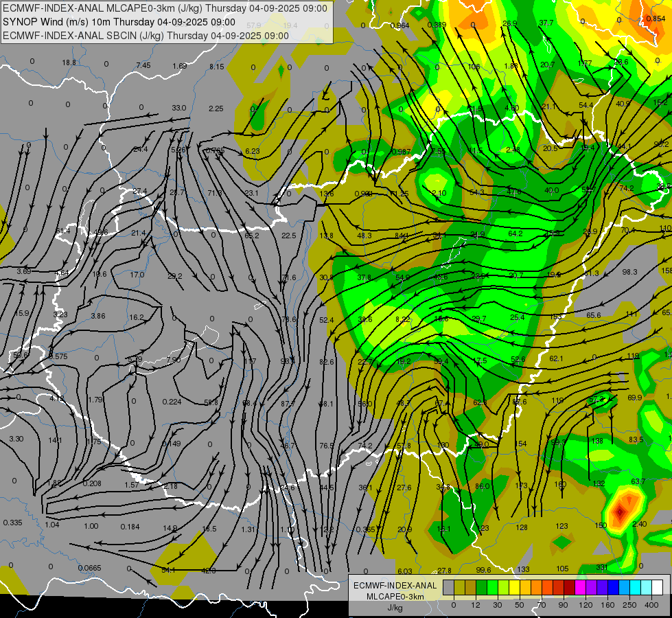Pick the dark blue legend swatch
This screenshot has height=618, width=672.
(x=613, y=588)
